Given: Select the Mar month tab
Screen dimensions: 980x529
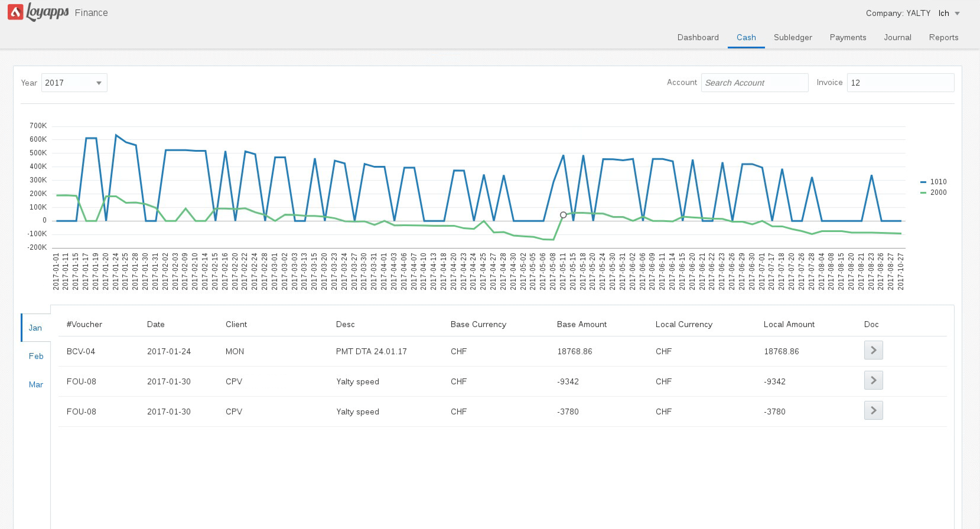Looking at the screenshot, I should (36, 384).
